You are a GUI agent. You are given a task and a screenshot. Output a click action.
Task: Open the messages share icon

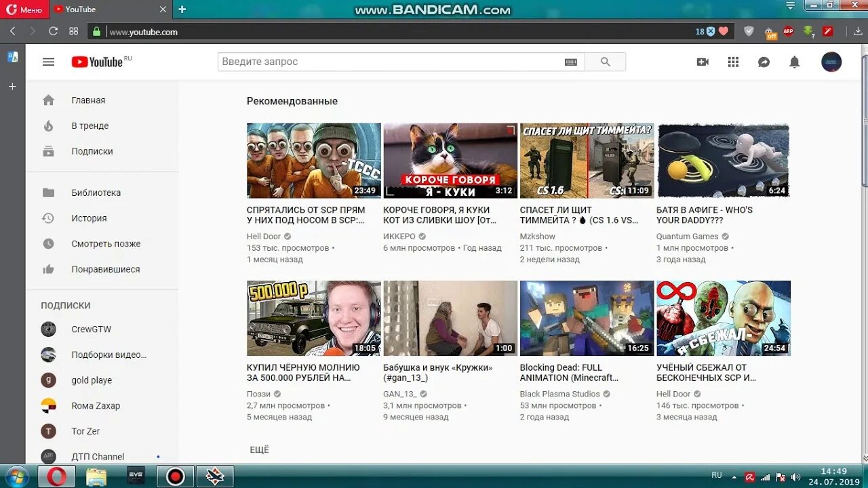pos(764,62)
